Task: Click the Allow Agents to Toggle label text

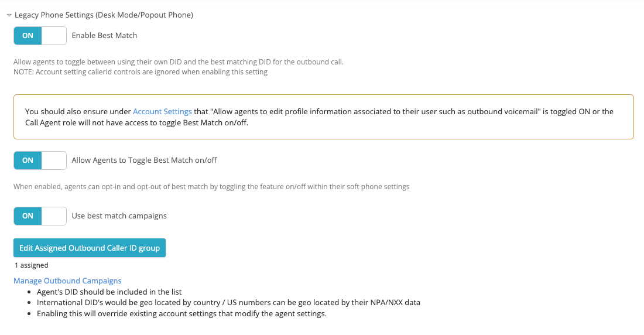Action: coord(144,160)
